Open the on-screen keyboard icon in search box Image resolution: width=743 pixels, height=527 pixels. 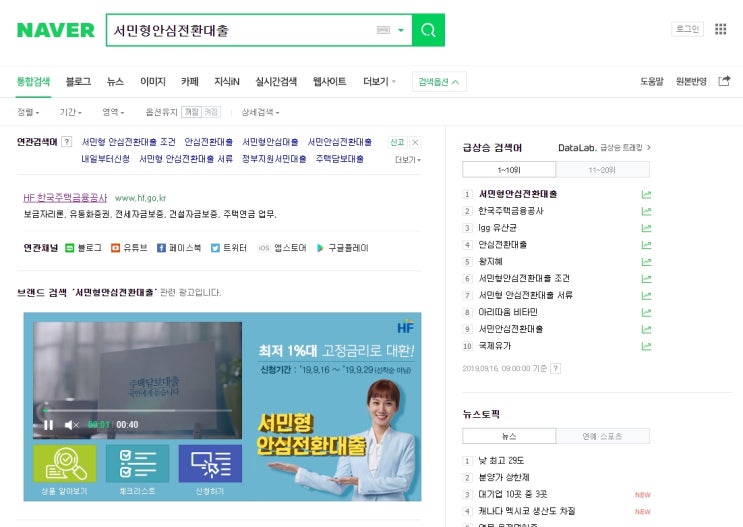click(x=383, y=30)
